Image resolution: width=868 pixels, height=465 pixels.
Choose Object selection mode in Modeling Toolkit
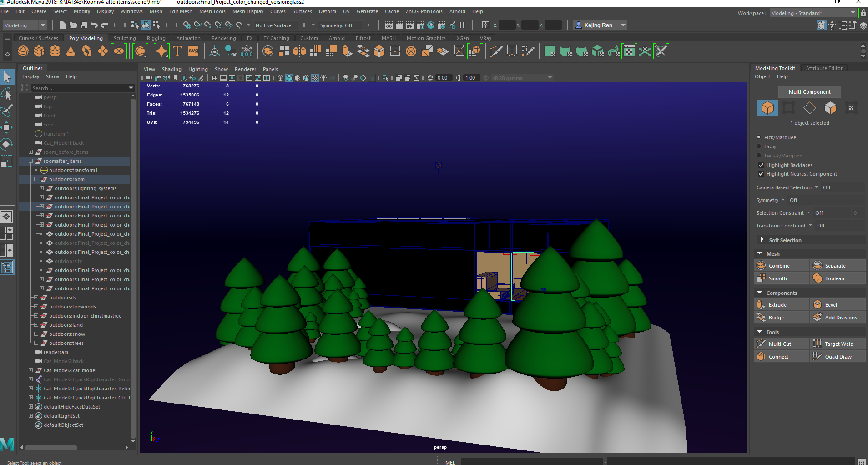(x=767, y=108)
